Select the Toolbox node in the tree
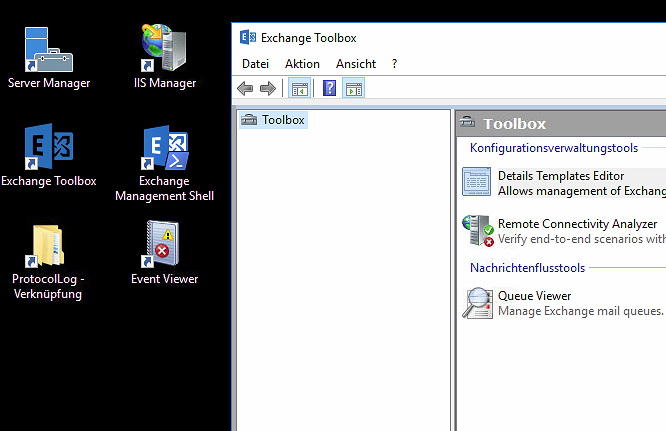The width and height of the screenshot is (666, 431). click(273, 120)
